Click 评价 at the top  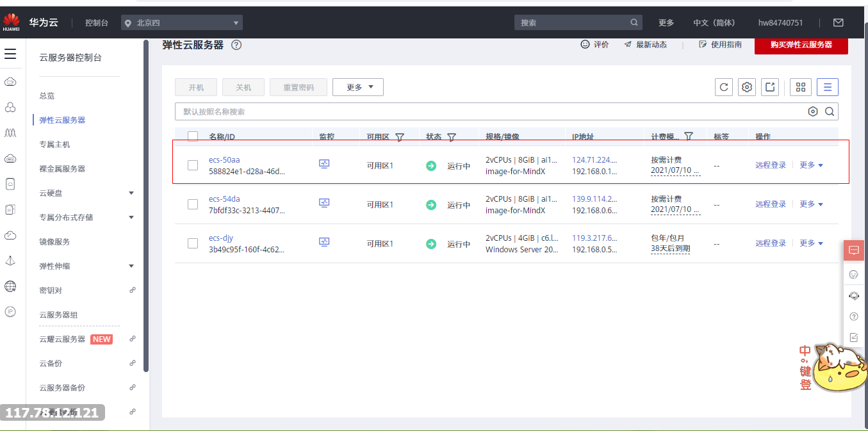coord(594,44)
